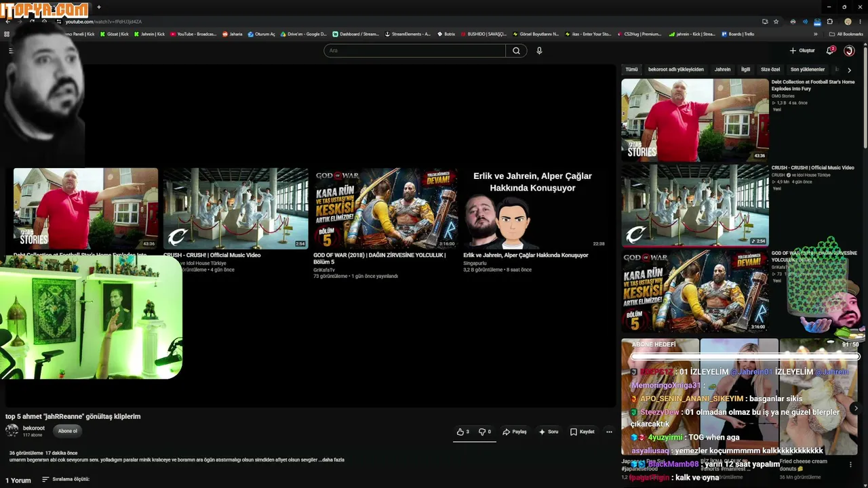Open sidebar 'Debt Collection' OMG Stories thumbnail
Image resolution: width=868 pixels, height=488 pixels.
695,120
